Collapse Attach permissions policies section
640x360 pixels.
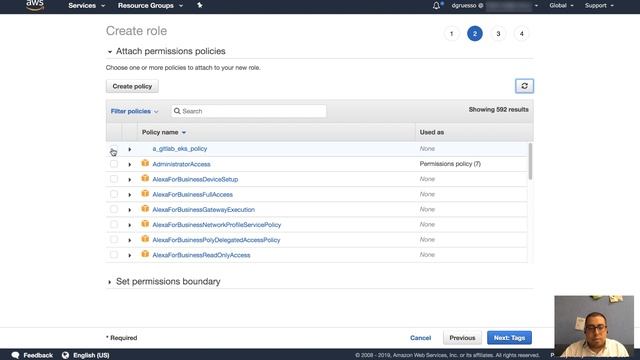(109, 52)
